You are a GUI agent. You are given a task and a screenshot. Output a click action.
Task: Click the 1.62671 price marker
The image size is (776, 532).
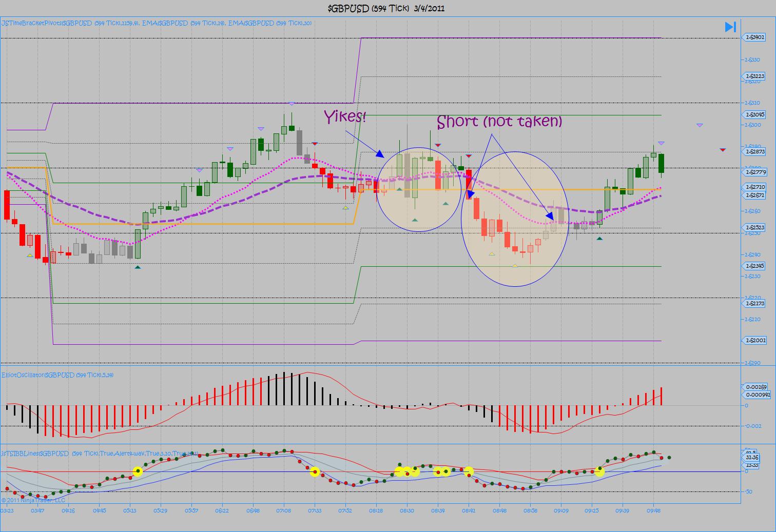click(x=754, y=195)
